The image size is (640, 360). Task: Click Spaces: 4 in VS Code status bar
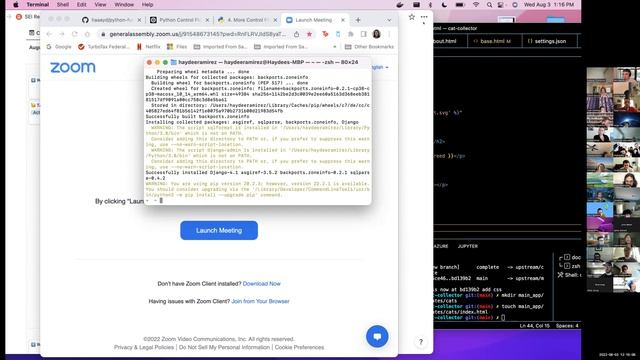point(567,326)
